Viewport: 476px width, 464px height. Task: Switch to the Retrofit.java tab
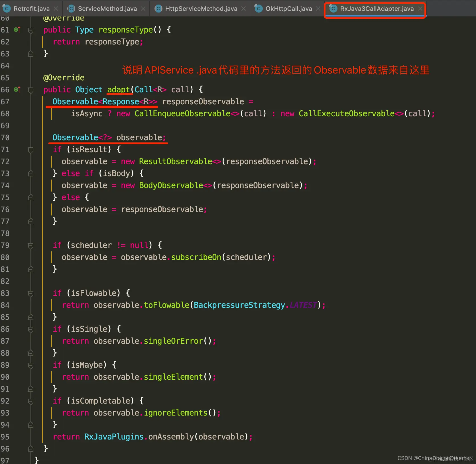[31, 9]
